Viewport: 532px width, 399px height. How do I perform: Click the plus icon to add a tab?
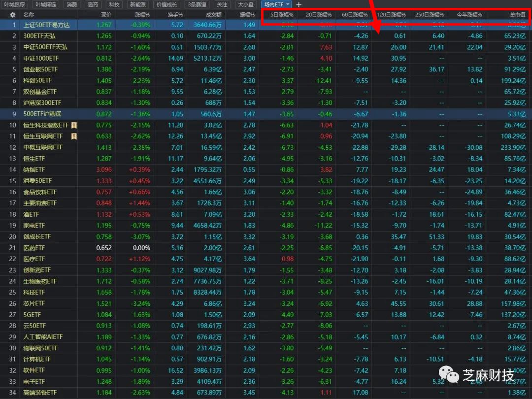(x=299, y=4)
